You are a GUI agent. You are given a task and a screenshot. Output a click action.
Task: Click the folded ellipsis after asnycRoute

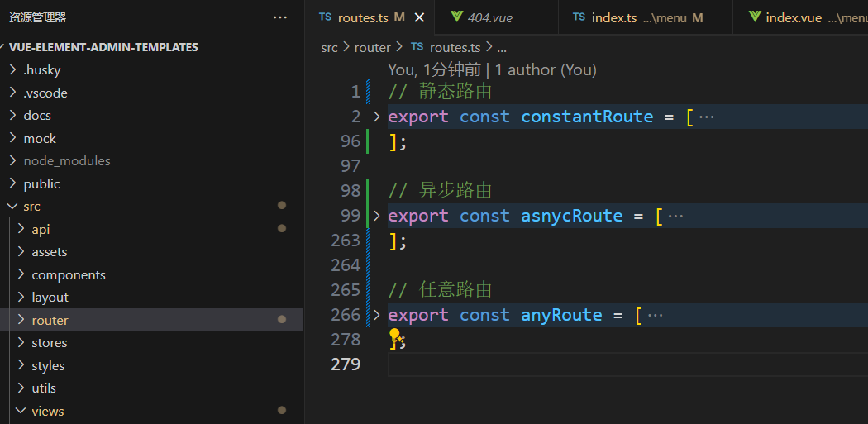point(675,216)
